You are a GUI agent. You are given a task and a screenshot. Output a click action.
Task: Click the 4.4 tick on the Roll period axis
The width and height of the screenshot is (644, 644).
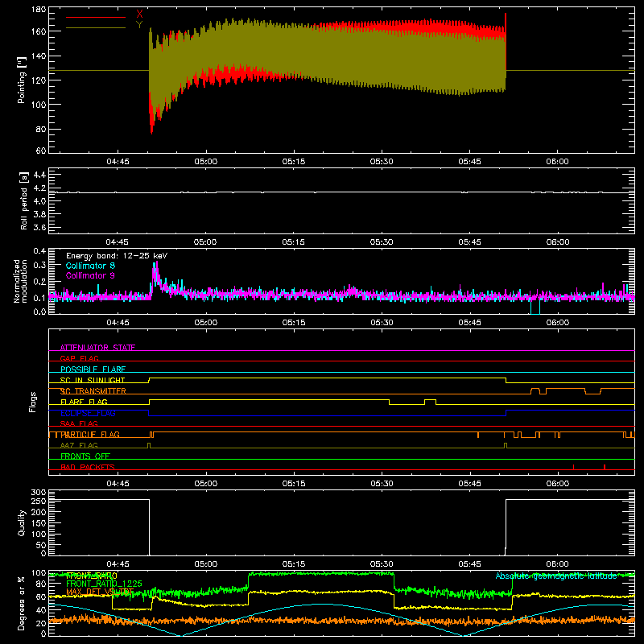pyautogui.click(x=39, y=175)
